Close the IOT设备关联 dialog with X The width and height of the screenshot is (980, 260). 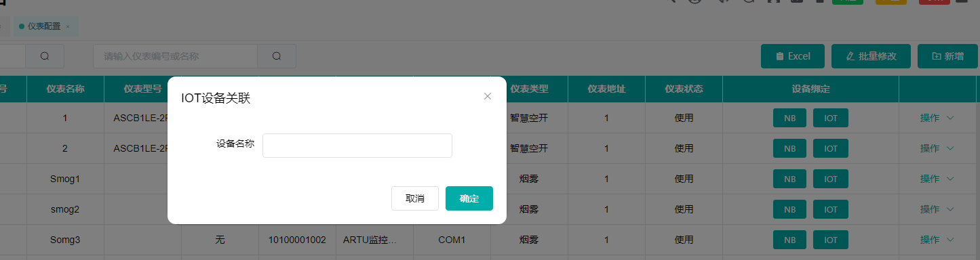click(x=487, y=96)
